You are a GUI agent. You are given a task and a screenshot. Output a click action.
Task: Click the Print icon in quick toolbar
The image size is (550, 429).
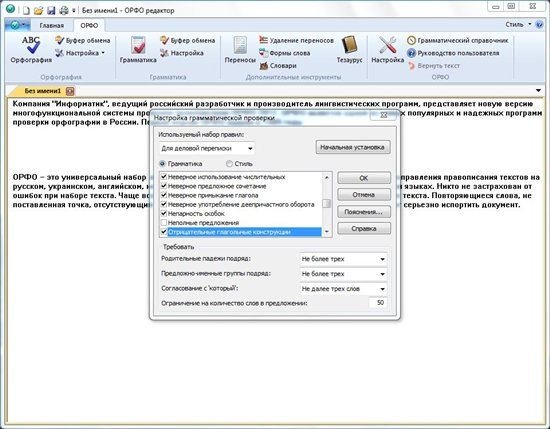[63, 11]
